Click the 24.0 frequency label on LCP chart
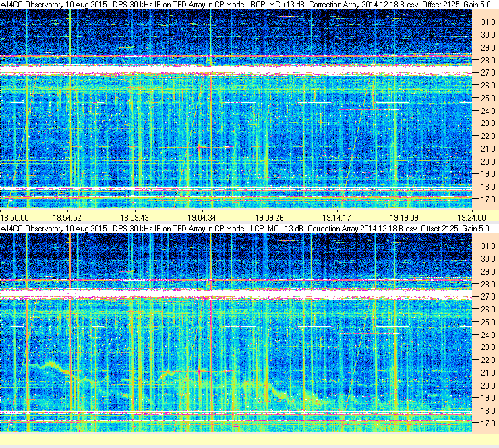The height and width of the screenshot is (448, 499). (x=488, y=335)
